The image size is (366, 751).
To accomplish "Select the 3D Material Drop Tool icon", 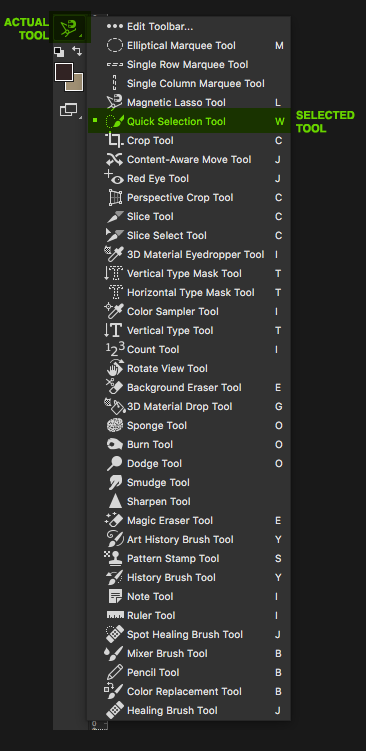I will tap(114, 406).
